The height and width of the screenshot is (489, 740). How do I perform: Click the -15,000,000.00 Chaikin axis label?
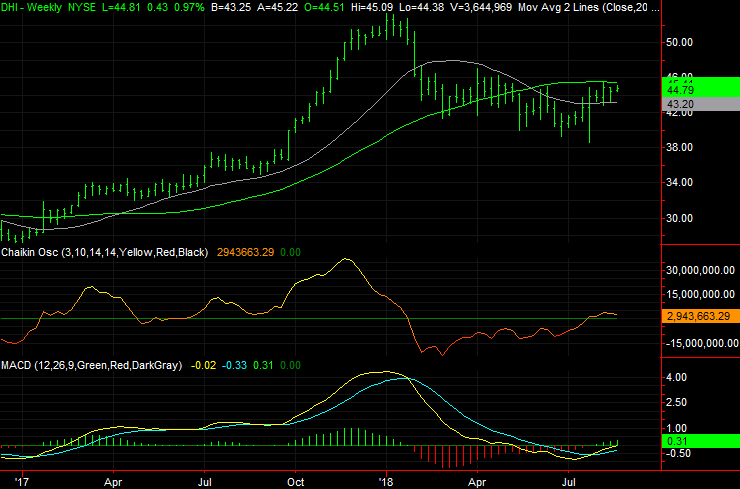[702, 343]
